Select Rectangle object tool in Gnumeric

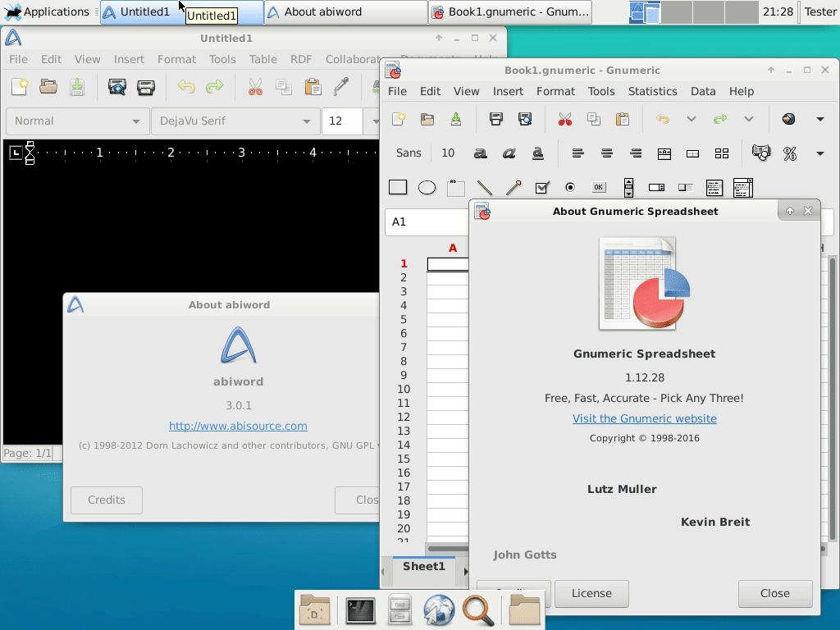click(x=398, y=188)
